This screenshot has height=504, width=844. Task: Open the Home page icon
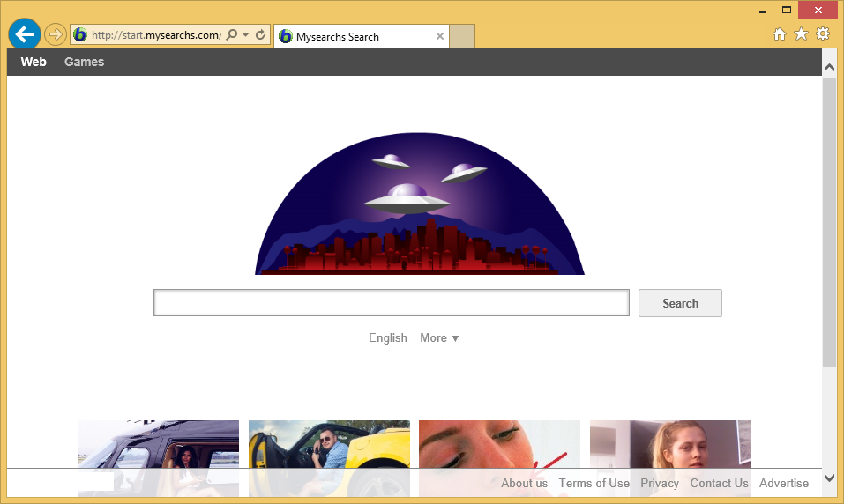coord(780,33)
